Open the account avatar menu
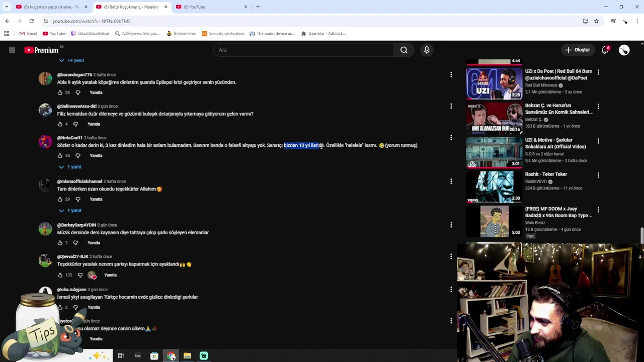 [x=624, y=50]
